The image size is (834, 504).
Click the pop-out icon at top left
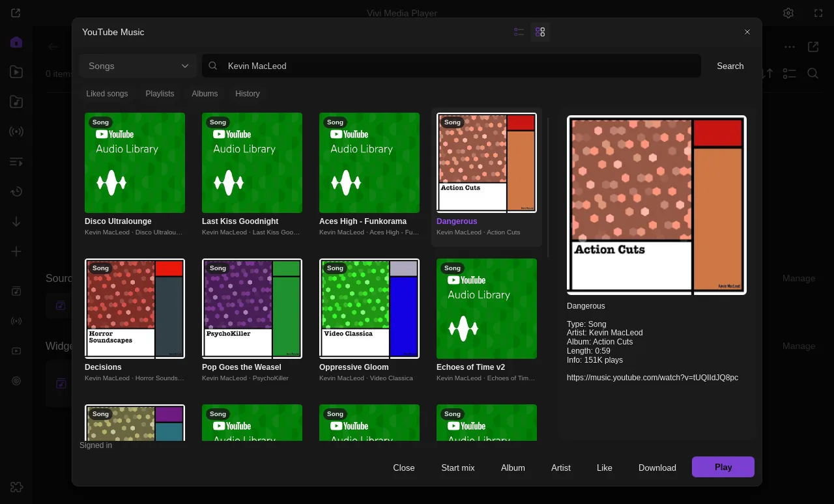tap(16, 13)
